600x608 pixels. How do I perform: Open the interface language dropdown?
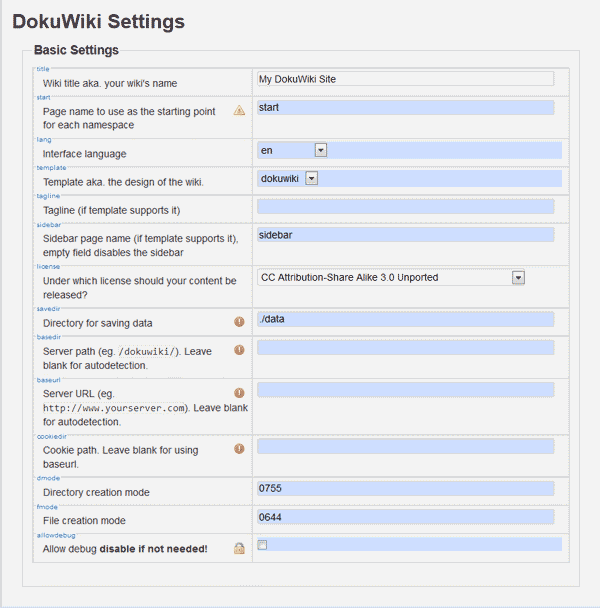tap(321, 150)
